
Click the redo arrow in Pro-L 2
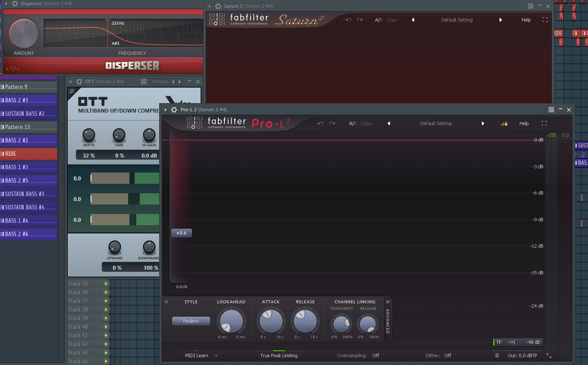[332, 123]
